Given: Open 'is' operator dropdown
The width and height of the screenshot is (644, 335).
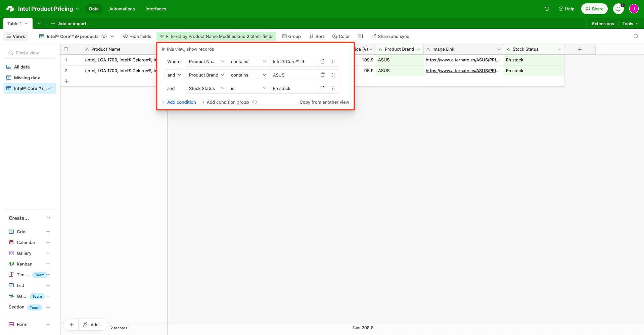Looking at the screenshot, I should 249,88.
